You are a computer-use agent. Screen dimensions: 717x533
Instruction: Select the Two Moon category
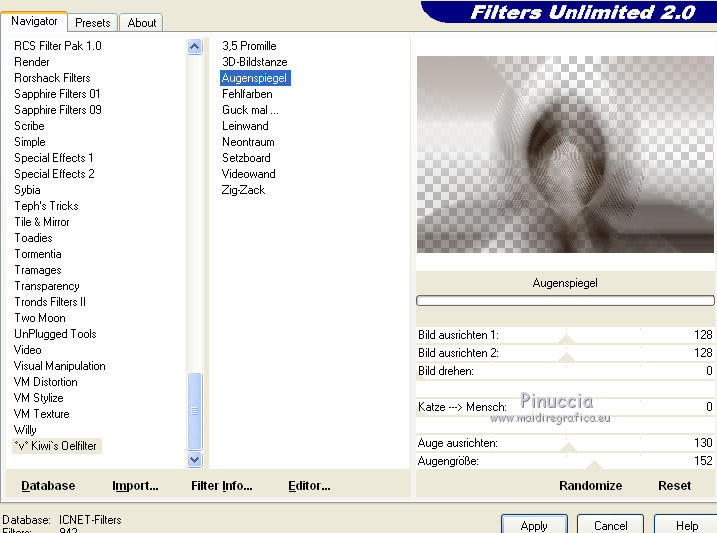click(40, 318)
